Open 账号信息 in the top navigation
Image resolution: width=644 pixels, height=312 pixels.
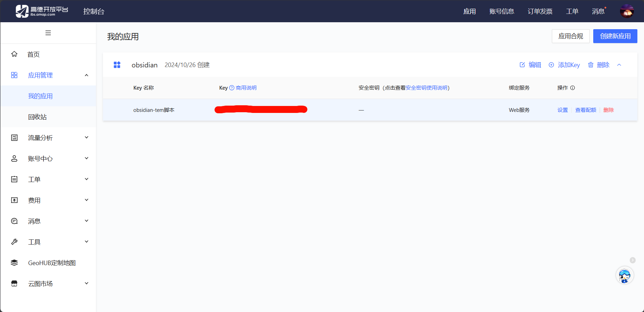tap(502, 11)
